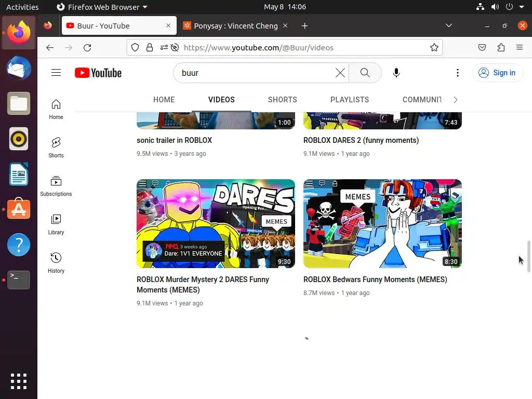Open Subscriptions in the sidebar

click(x=56, y=186)
